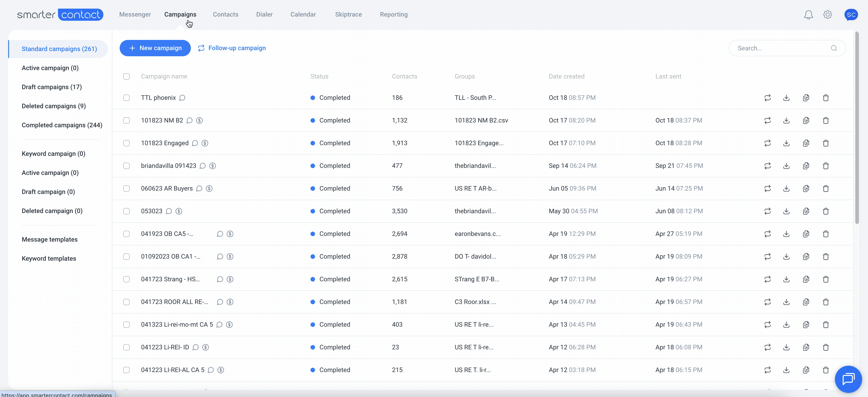Duplicate the 01092023 OB CA1 campaign
This screenshot has height=397, width=868.
(806, 256)
